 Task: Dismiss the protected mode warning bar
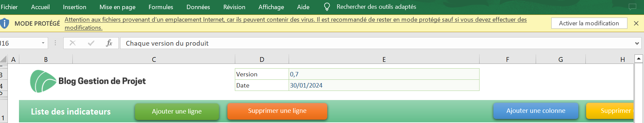click(636, 23)
